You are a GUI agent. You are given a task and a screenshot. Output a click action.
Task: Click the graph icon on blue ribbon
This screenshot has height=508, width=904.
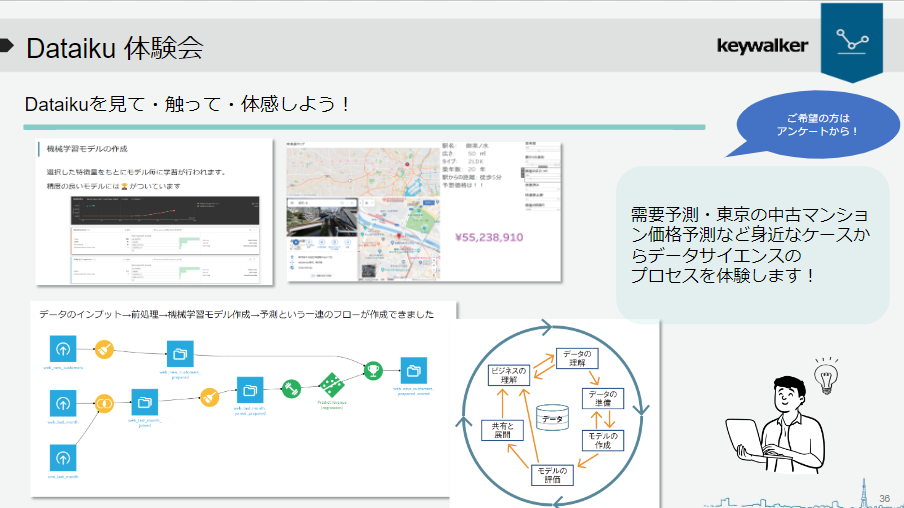[x=852, y=42]
